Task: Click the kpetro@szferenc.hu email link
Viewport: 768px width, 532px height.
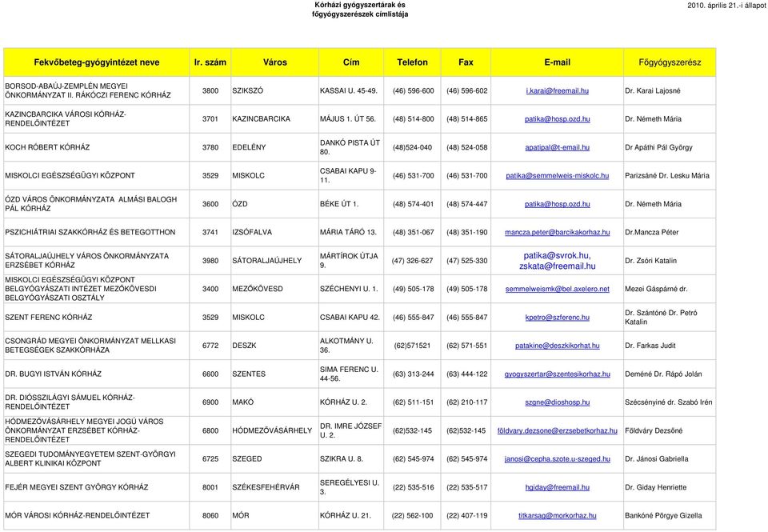Action: (x=558, y=318)
